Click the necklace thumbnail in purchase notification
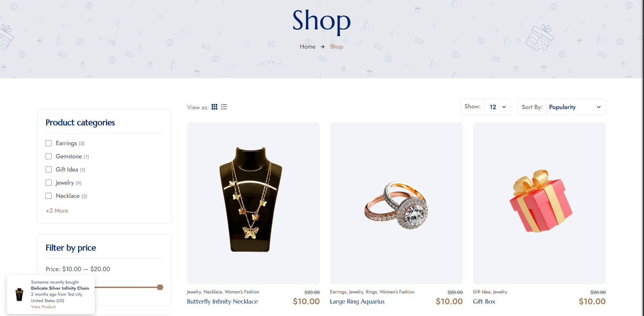This screenshot has height=316, width=644. pyautogui.click(x=20, y=294)
